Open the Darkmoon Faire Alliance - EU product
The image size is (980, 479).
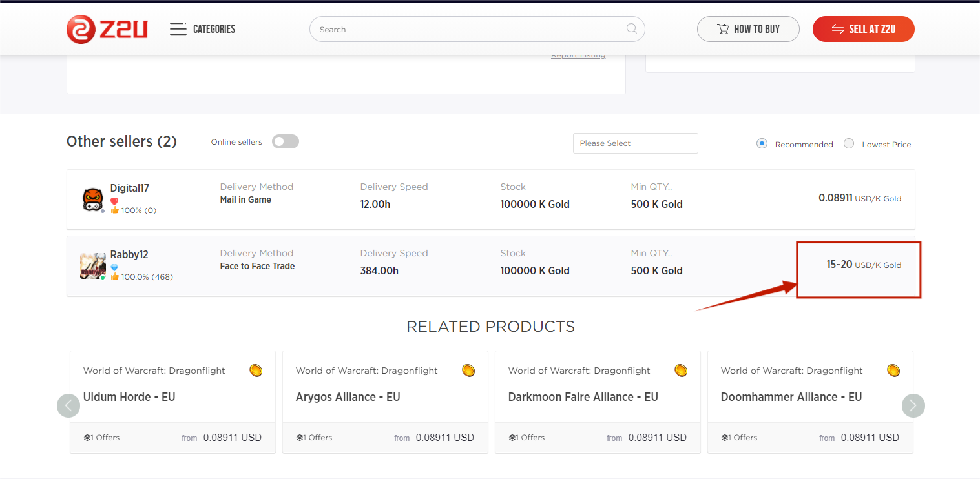(583, 397)
